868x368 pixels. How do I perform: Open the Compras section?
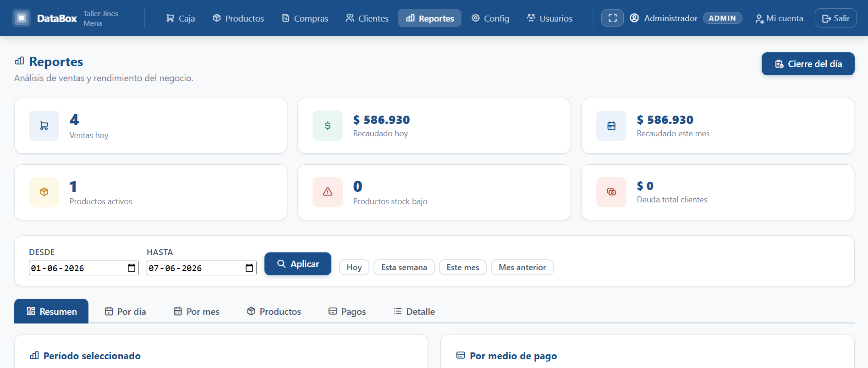point(305,18)
